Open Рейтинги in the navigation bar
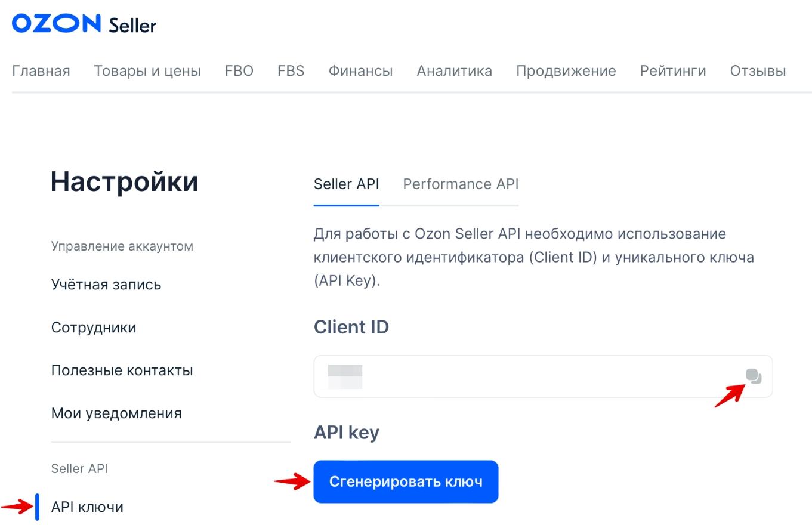812x525 pixels. pos(673,71)
